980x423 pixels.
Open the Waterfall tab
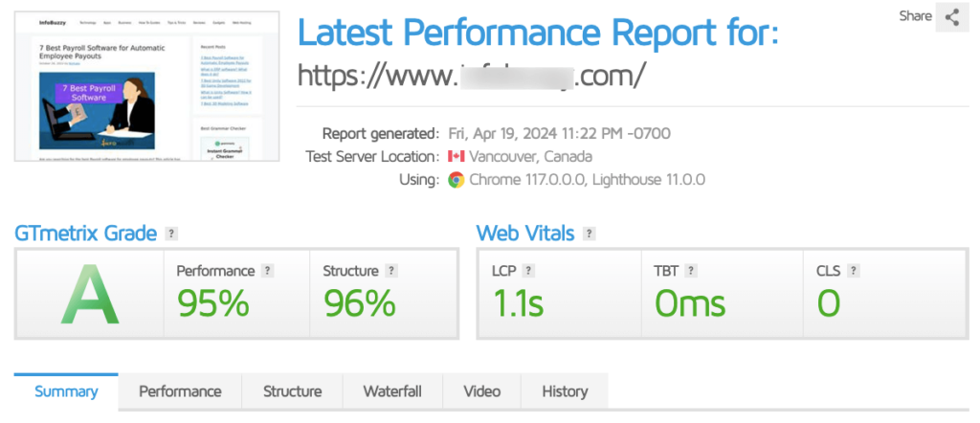392,391
